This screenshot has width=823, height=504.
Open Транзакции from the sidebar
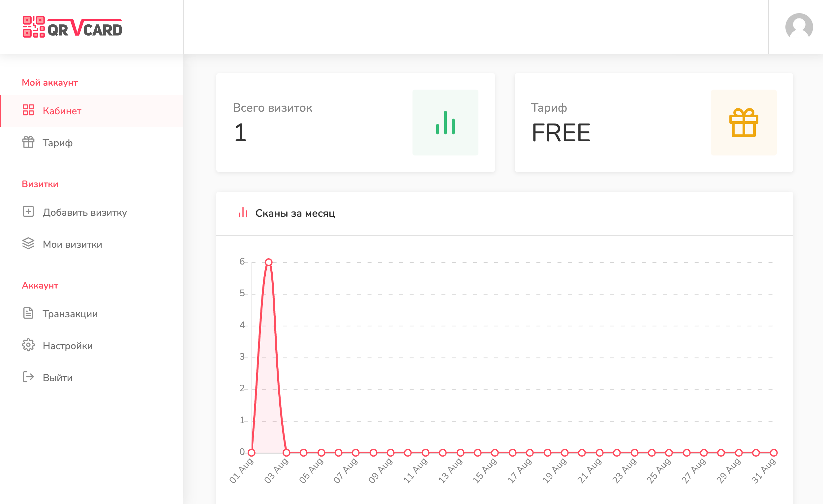[x=70, y=314]
